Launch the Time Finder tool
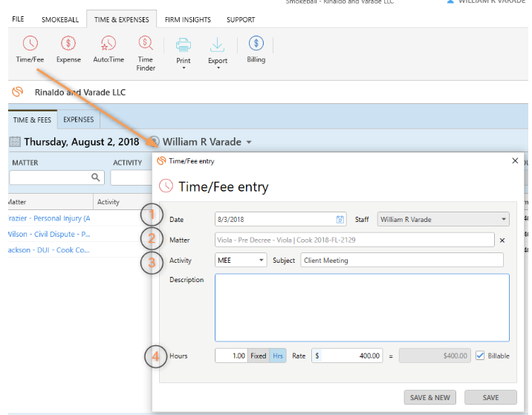 click(x=146, y=53)
